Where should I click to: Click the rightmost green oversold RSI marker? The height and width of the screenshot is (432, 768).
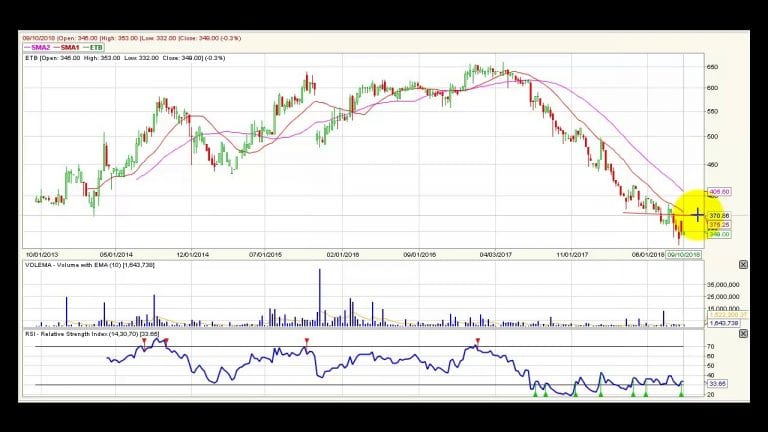[681, 393]
